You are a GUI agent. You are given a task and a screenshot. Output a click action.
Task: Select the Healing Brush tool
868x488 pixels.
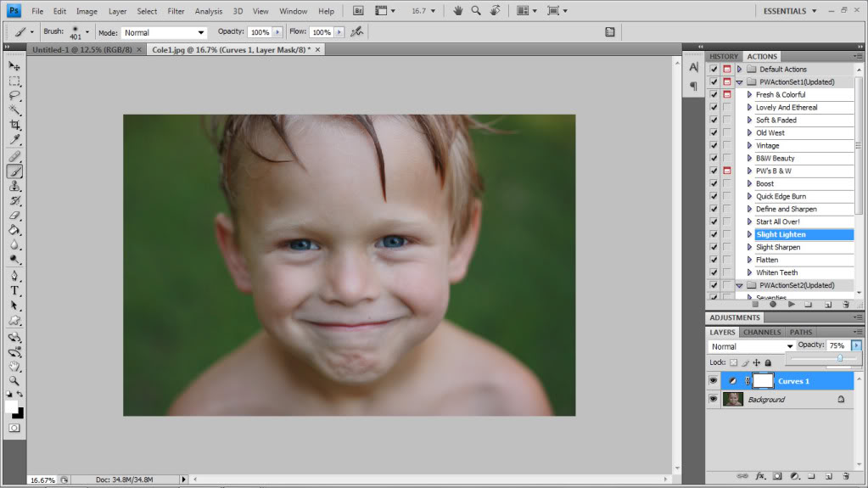(14, 157)
